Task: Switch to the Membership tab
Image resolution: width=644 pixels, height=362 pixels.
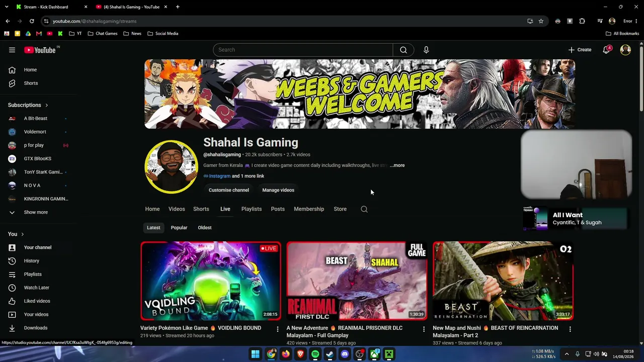Action: [309, 209]
